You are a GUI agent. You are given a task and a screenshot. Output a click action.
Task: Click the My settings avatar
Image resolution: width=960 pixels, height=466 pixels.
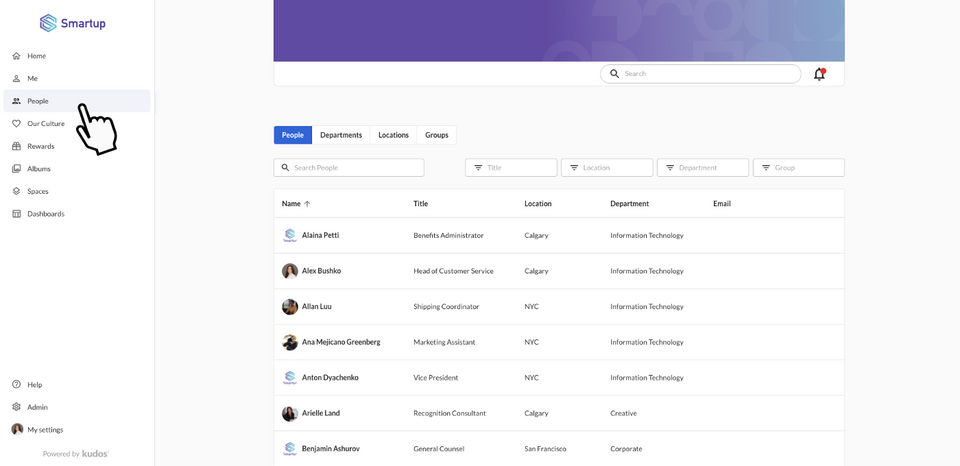click(x=17, y=429)
